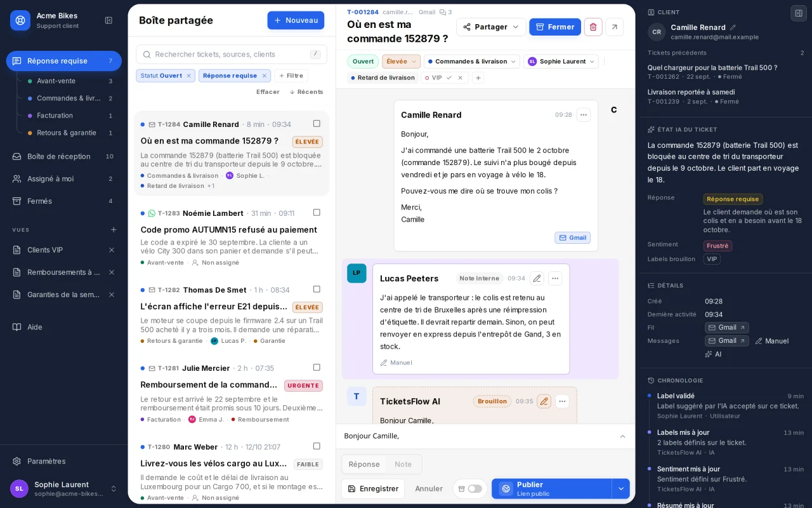
Task: Expand the Publier options arrow
Action: (621, 488)
